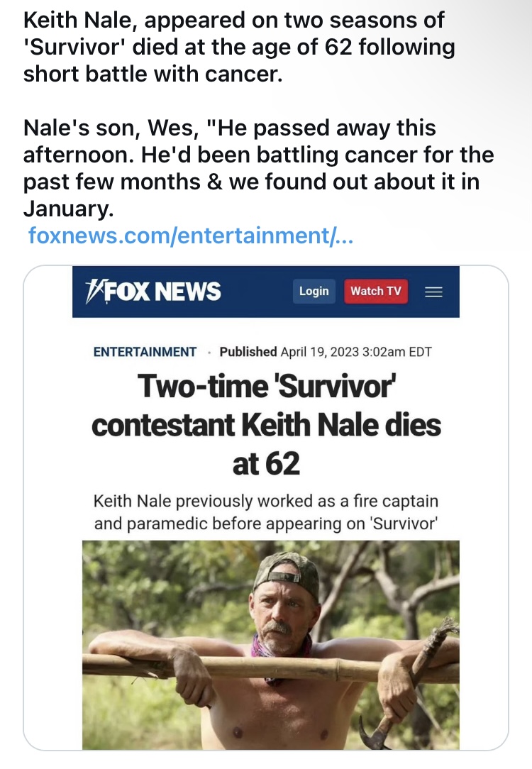Open the hamburger menu icon
Viewport: 532px width, 769px height.
click(x=433, y=292)
